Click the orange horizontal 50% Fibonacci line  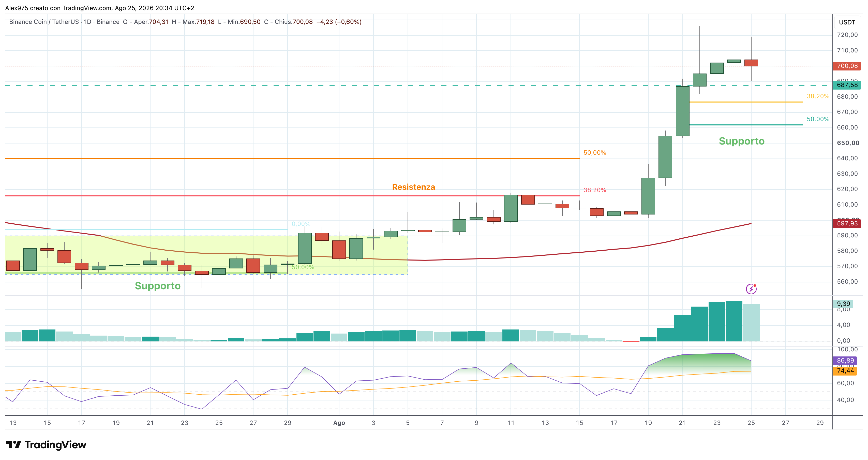[292, 159]
